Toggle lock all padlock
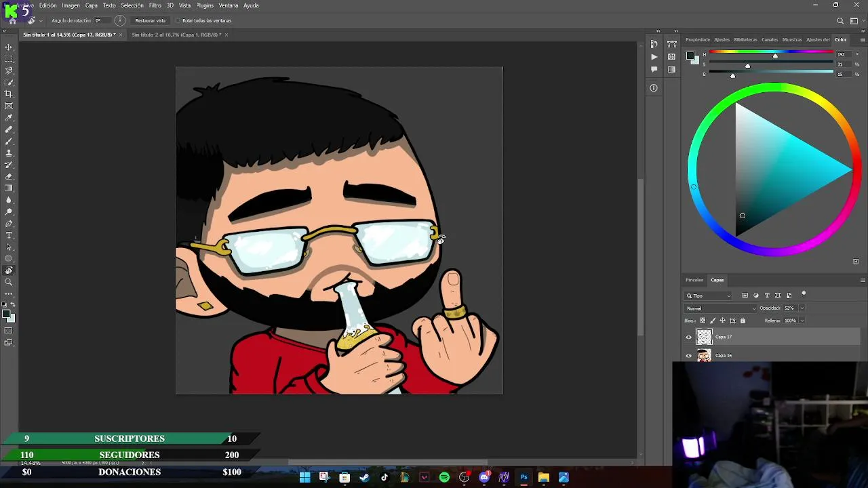This screenshot has height=488, width=868. [743, 321]
